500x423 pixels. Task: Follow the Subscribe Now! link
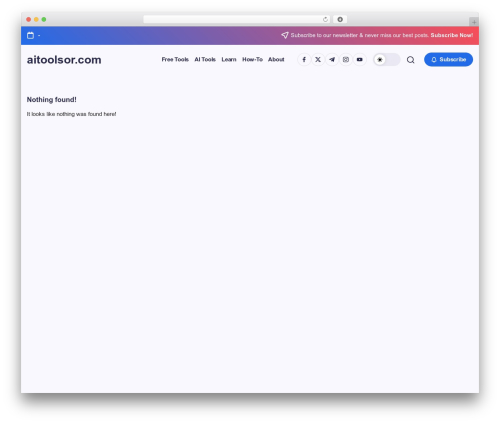coord(452,35)
